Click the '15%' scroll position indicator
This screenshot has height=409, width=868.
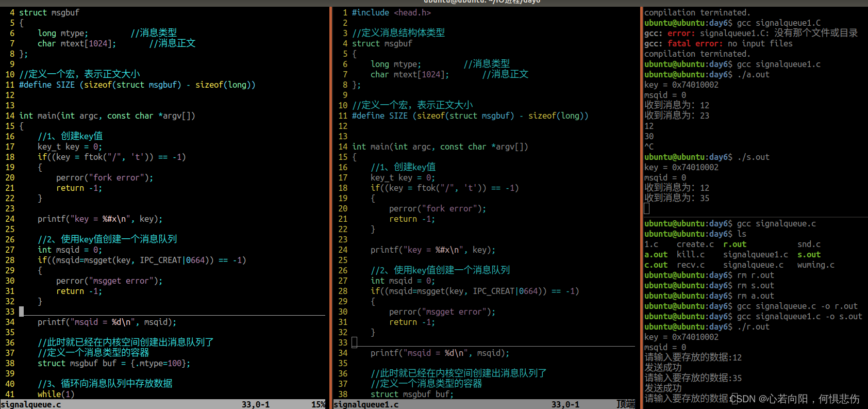(319, 404)
